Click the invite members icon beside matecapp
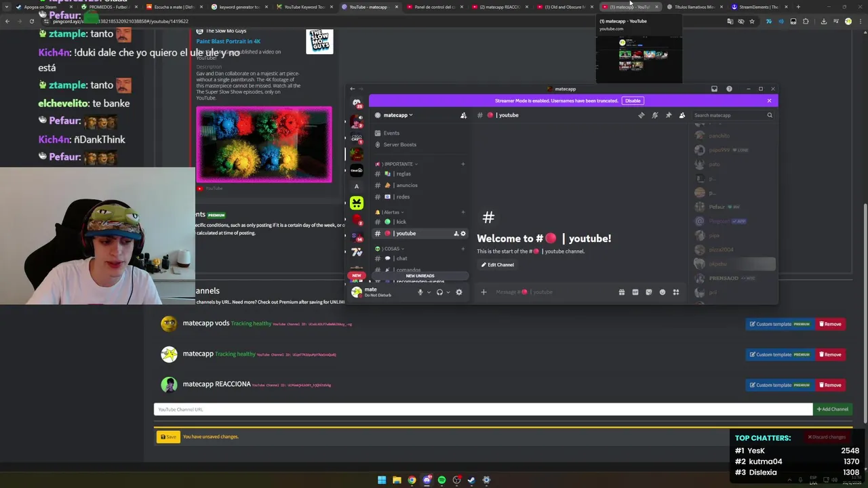The width and height of the screenshot is (868, 488). (x=463, y=115)
